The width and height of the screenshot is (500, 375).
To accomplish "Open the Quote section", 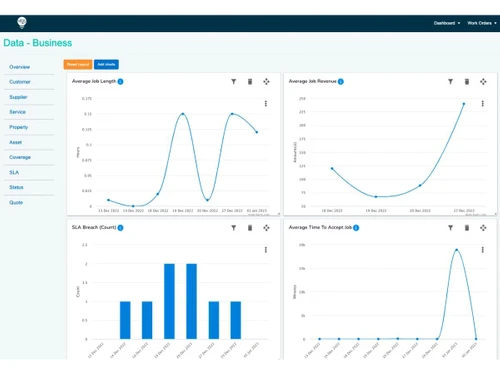I will point(16,202).
